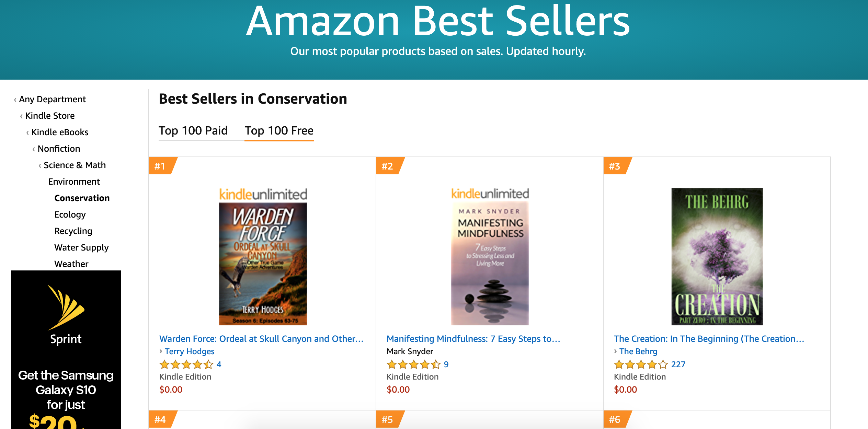Select the Top 100 Free tab

279,131
